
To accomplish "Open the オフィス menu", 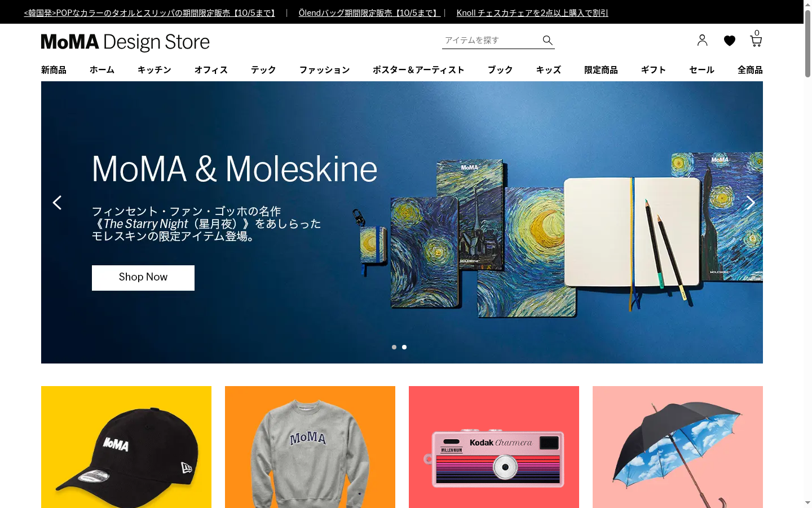I will [x=211, y=70].
